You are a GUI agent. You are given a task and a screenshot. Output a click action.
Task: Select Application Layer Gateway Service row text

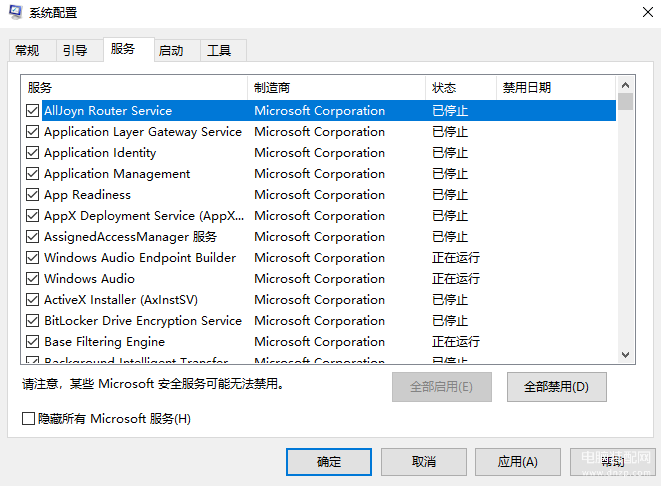pos(143,132)
